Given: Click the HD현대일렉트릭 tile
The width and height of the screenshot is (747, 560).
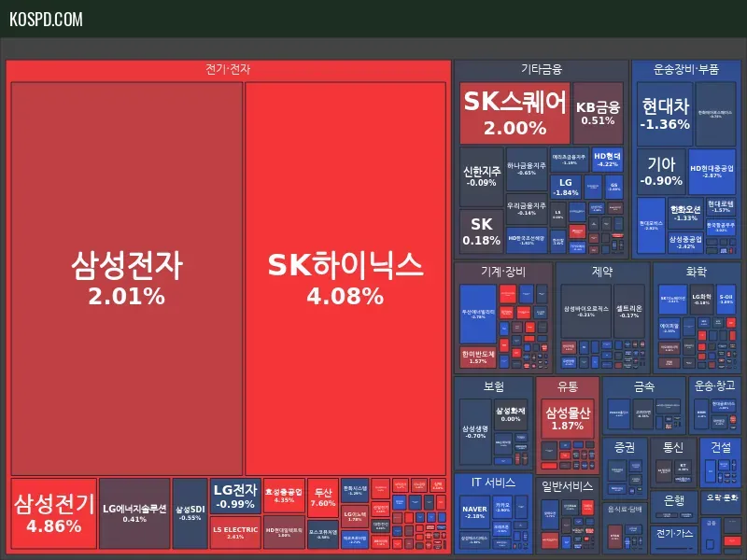Looking at the screenshot, I should pyautogui.click(x=284, y=532).
